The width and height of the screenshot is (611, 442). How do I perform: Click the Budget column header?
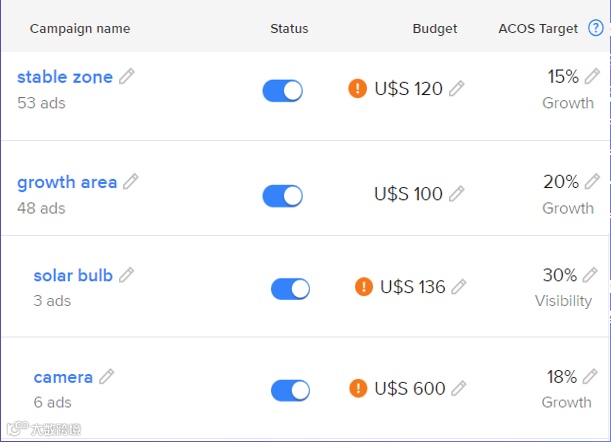tap(434, 29)
